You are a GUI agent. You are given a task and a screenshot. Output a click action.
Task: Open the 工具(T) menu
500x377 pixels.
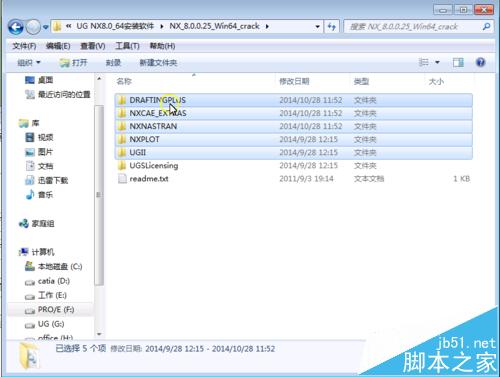[127, 46]
